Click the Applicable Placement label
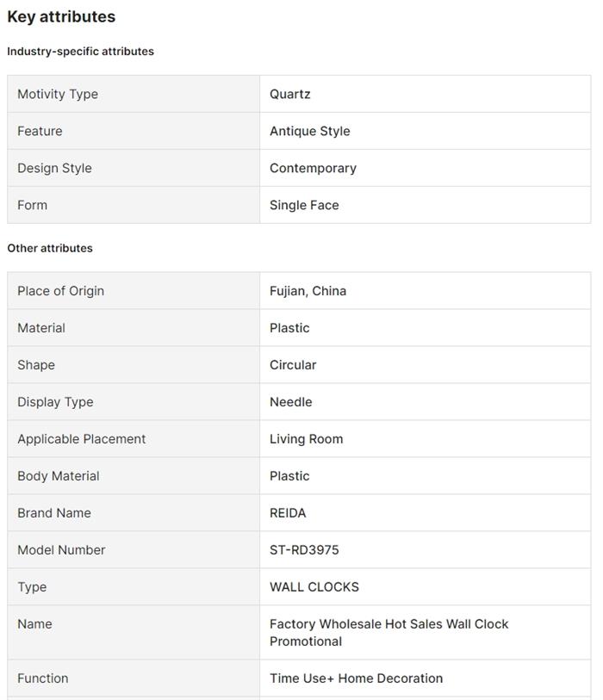The image size is (603, 700). [81, 439]
